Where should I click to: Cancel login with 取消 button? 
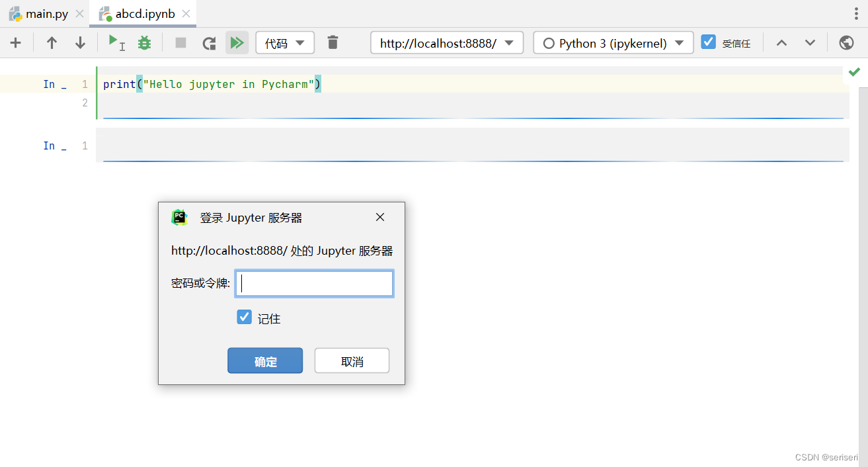pyautogui.click(x=352, y=361)
